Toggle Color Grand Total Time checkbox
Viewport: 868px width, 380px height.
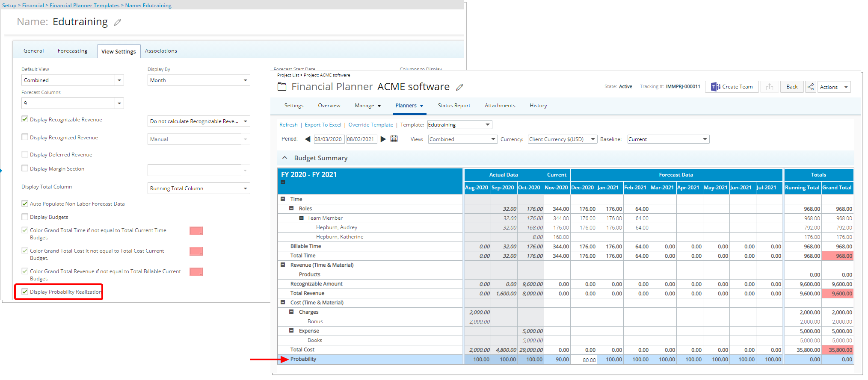[25, 230]
